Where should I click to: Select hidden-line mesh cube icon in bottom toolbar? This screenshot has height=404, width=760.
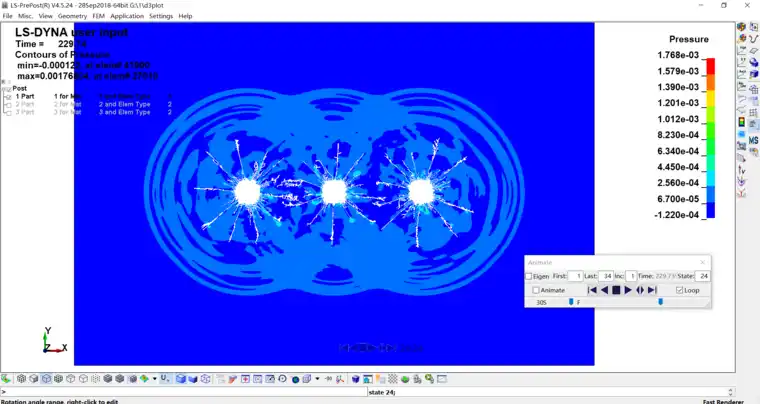coord(21,379)
